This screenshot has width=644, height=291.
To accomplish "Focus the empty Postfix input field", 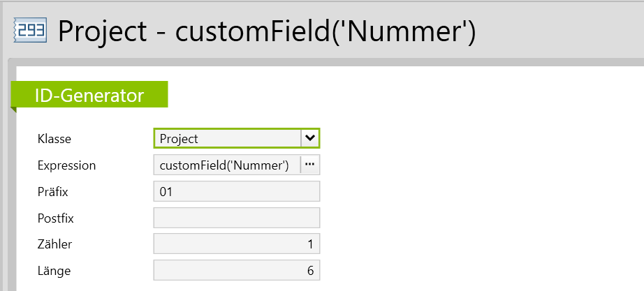I will click(236, 218).
